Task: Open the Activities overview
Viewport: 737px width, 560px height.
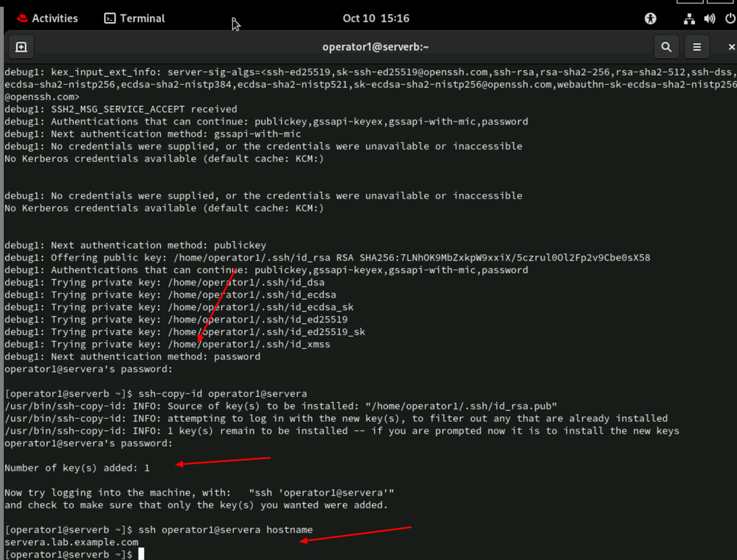Action: coord(55,18)
